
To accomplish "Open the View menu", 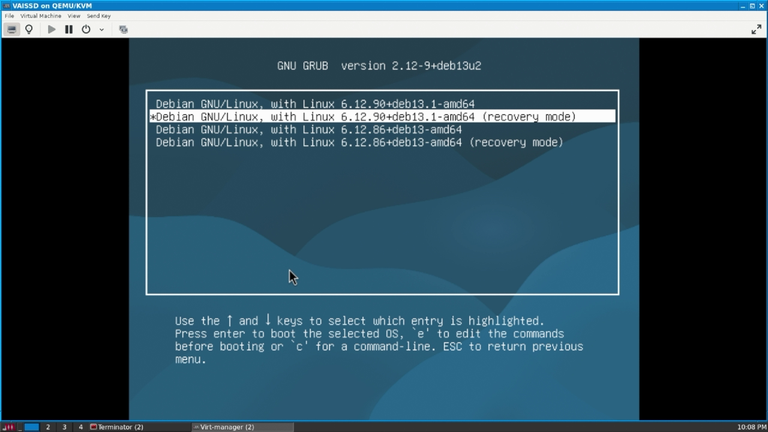I will tap(74, 16).
